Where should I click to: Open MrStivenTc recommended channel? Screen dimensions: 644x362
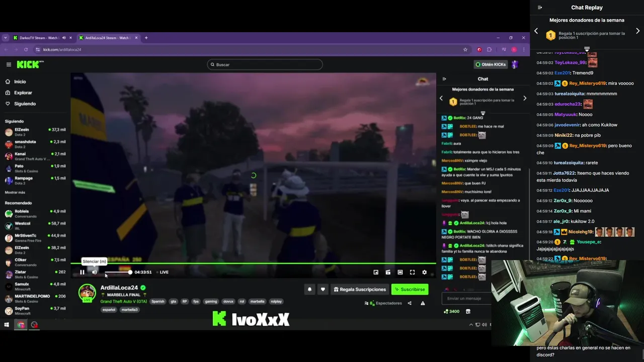click(35, 237)
